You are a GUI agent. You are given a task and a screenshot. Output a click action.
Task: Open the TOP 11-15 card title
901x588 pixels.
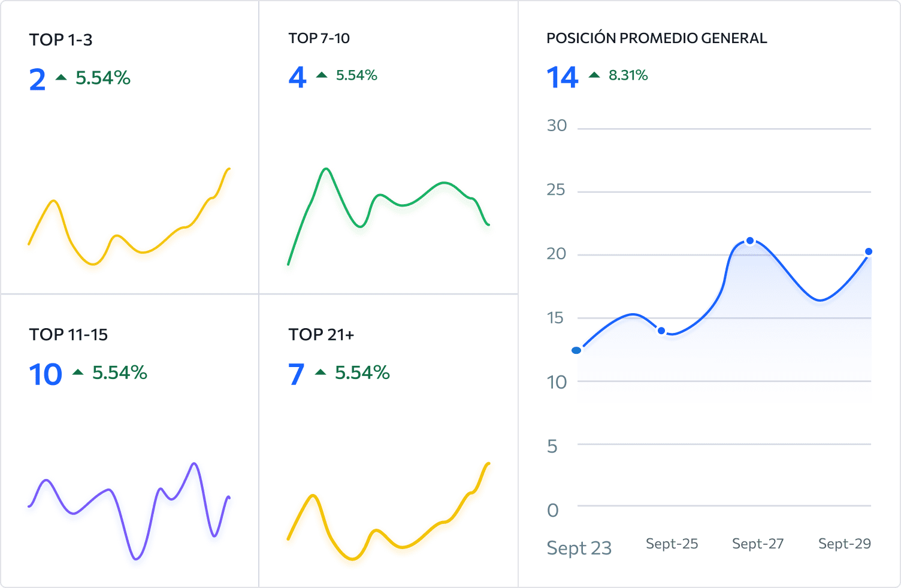tap(69, 335)
